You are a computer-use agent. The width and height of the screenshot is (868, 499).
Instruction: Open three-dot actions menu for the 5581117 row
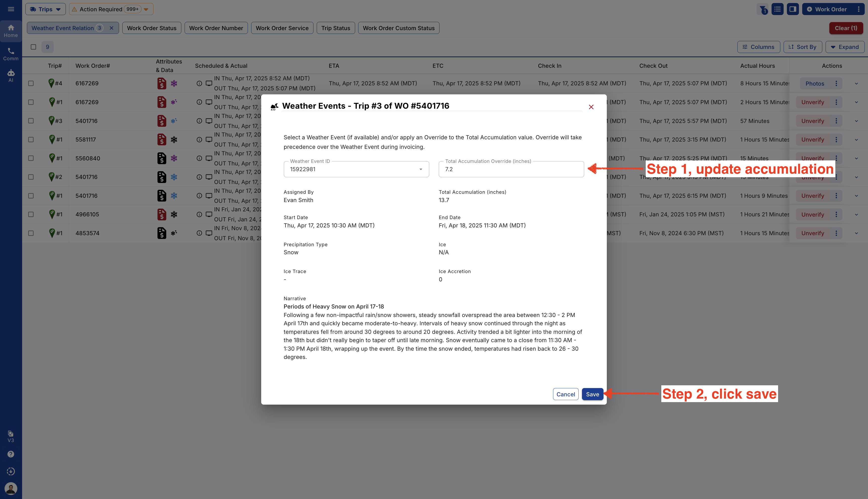[836, 140]
